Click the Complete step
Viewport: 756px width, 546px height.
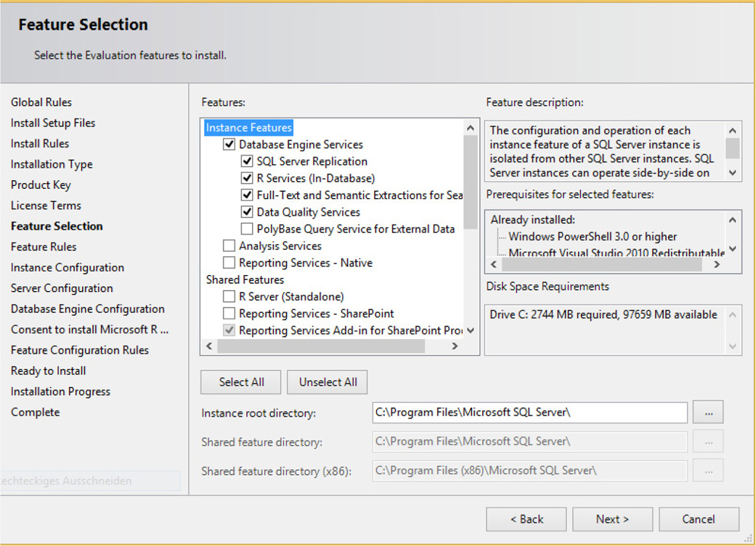pyautogui.click(x=35, y=412)
